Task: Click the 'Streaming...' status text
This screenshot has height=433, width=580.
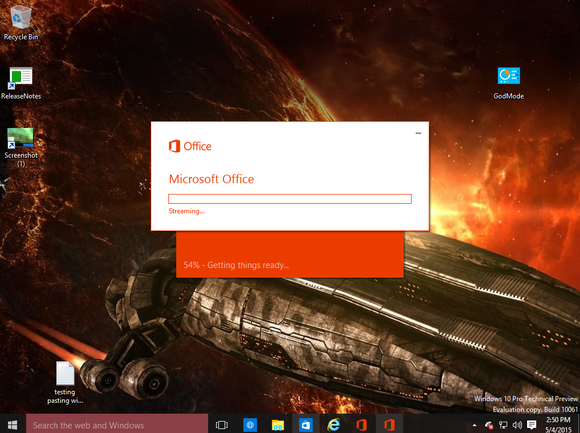Action: coord(186,211)
